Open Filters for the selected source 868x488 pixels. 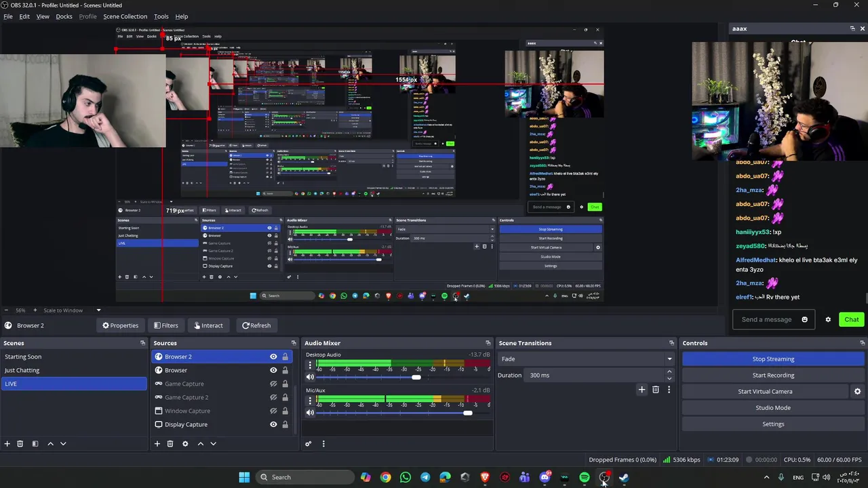pyautogui.click(x=165, y=325)
